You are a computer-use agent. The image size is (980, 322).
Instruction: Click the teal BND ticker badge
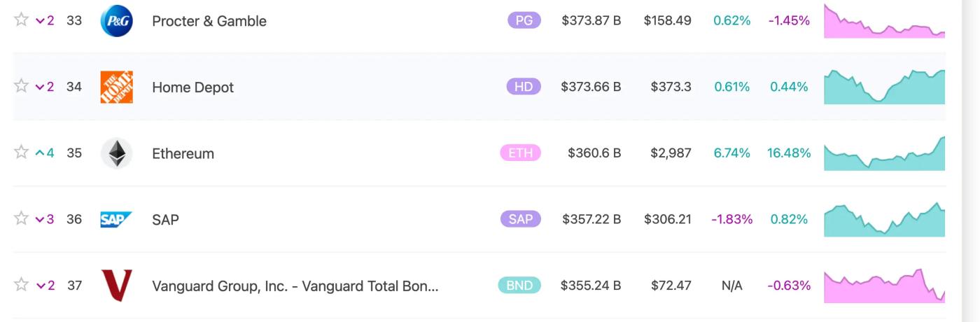519,286
